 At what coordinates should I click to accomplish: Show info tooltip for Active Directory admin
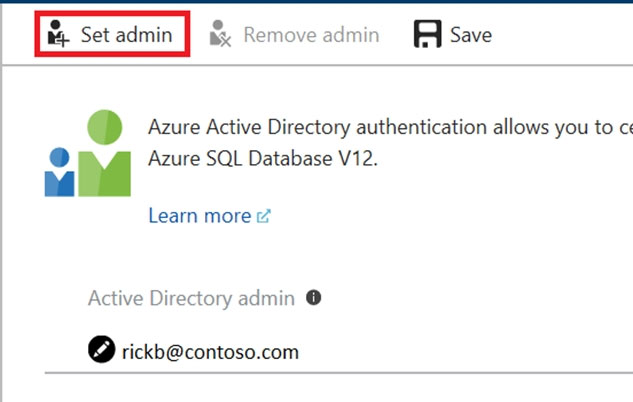coord(314,297)
